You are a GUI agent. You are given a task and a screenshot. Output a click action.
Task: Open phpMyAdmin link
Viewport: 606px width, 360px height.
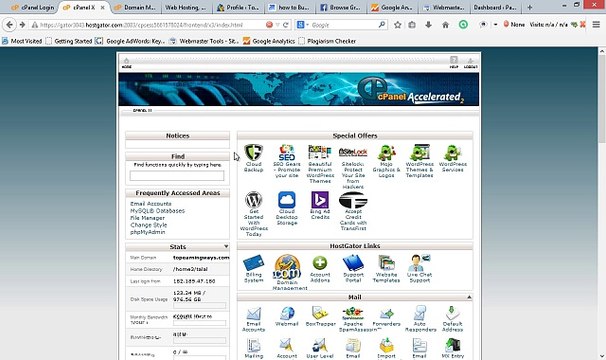pos(148,232)
